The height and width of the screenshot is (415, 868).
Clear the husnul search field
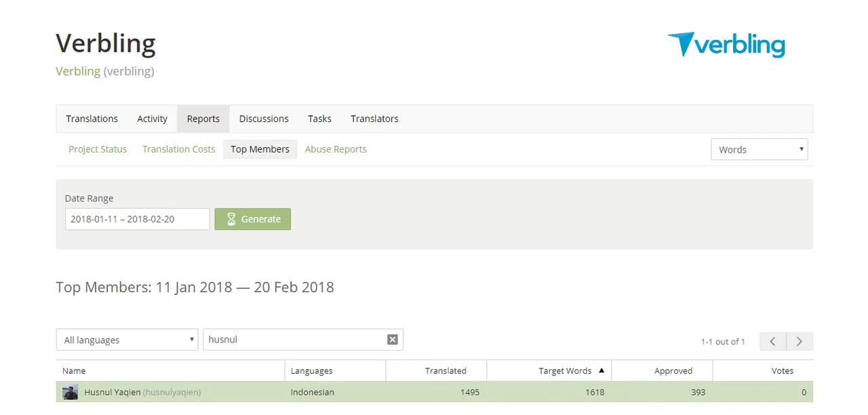point(392,340)
